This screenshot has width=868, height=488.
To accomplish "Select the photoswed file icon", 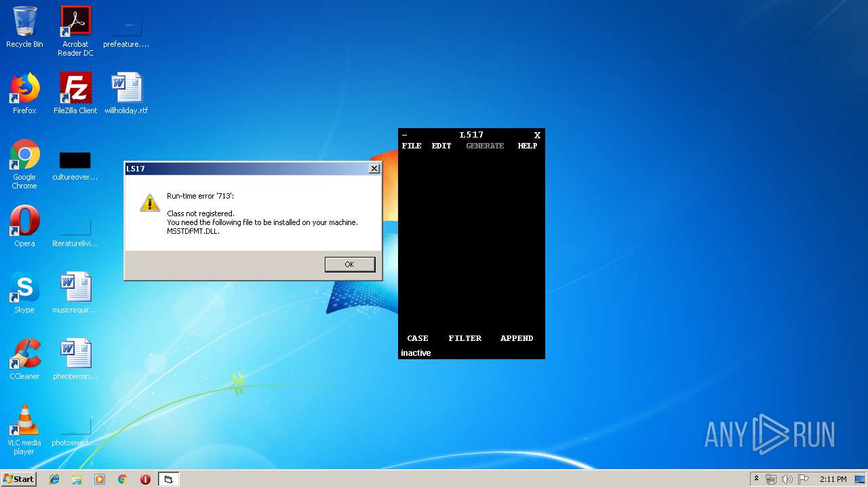I will click(x=75, y=431).
